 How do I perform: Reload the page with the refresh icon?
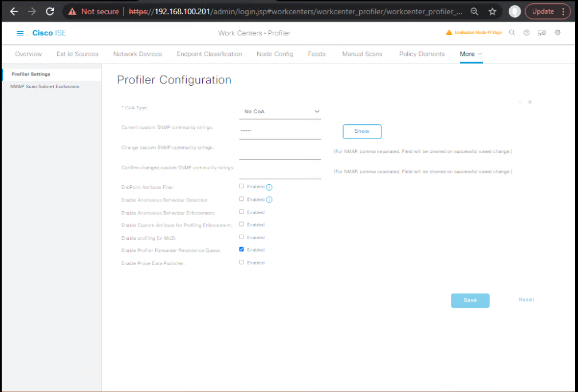[x=50, y=11]
